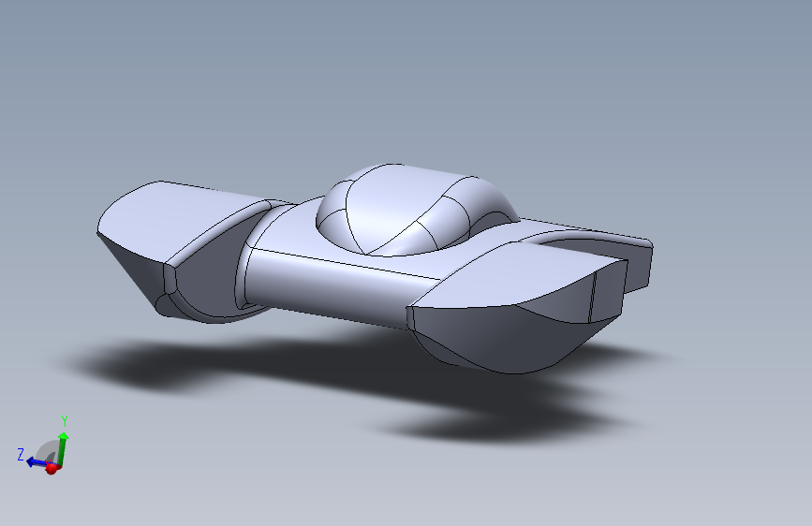Viewport: 812px width, 526px height.
Task: Select the dome on top of the model
Action: pyautogui.click(x=399, y=210)
